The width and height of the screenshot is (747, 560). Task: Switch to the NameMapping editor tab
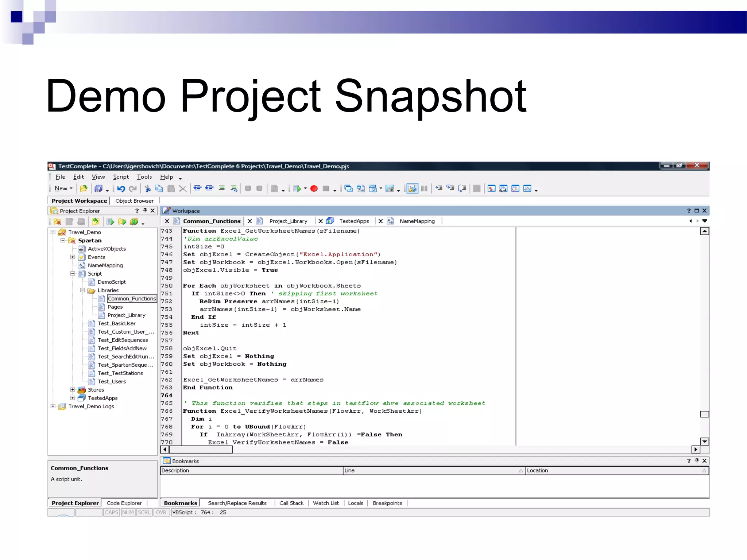[x=417, y=221]
